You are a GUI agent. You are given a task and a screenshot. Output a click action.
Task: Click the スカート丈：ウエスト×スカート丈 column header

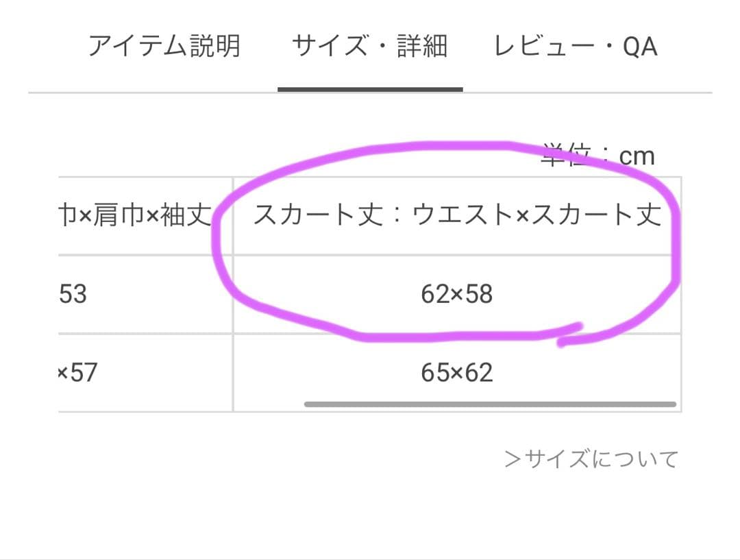tap(457, 216)
